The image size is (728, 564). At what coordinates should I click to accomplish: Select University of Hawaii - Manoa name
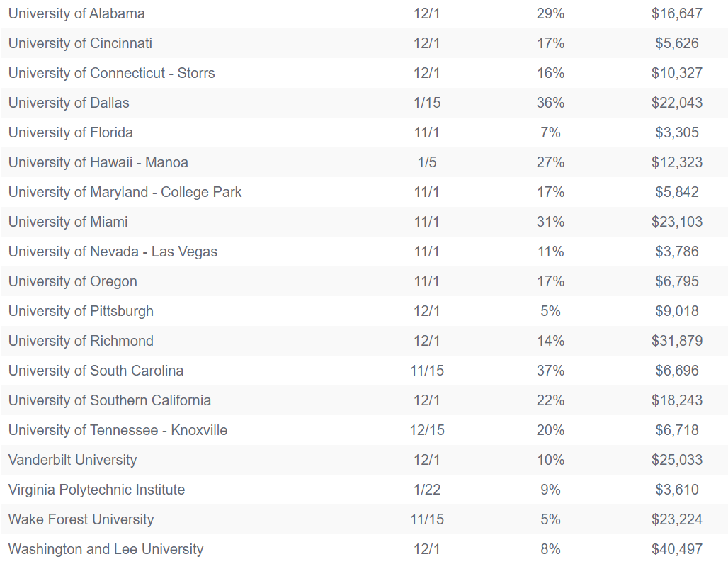[98, 162]
